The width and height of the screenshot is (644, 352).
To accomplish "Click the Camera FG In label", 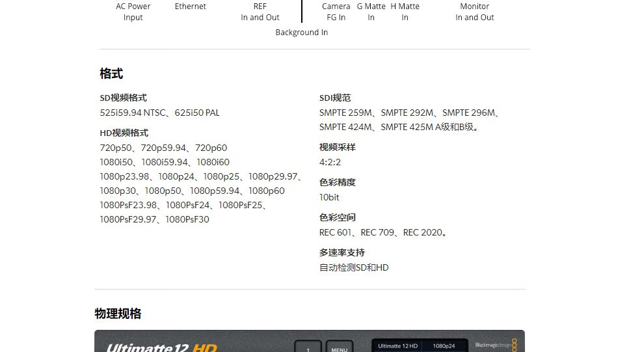I will [x=336, y=12].
